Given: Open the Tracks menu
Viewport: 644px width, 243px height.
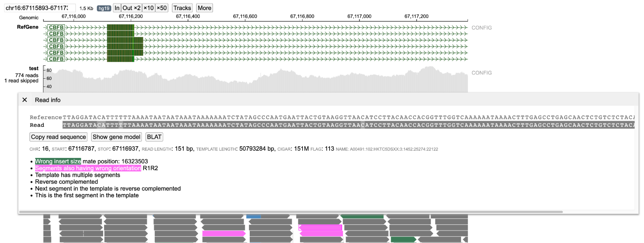Looking at the screenshot, I should (182, 8).
